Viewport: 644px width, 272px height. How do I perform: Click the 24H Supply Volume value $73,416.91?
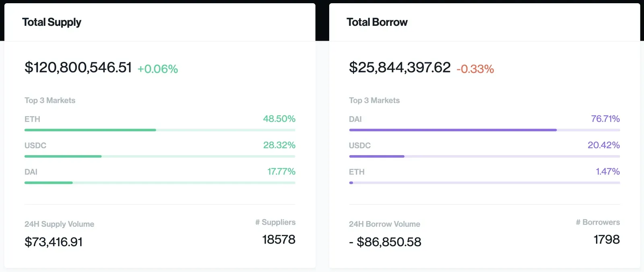coord(54,242)
